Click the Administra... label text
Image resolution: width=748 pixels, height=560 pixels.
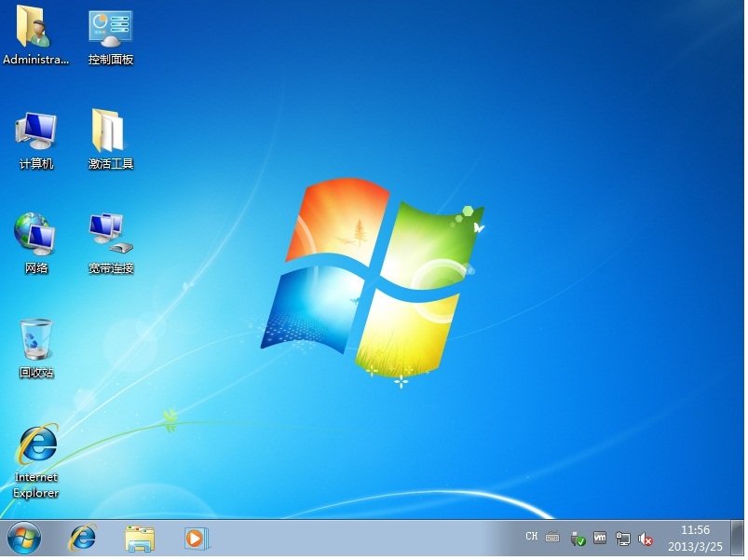(36, 60)
